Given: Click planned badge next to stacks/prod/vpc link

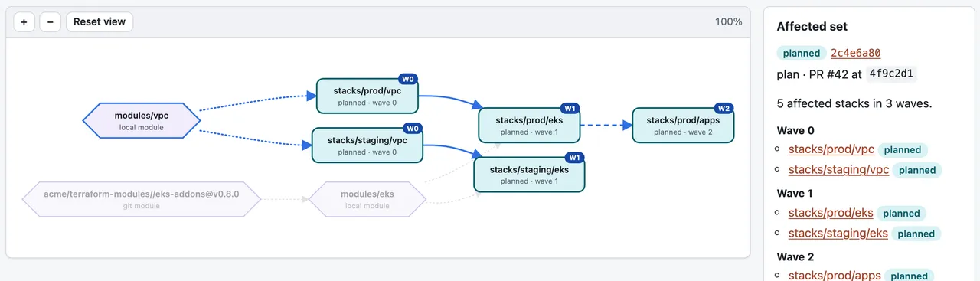Looking at the screenshot, I should click(903, 150).
